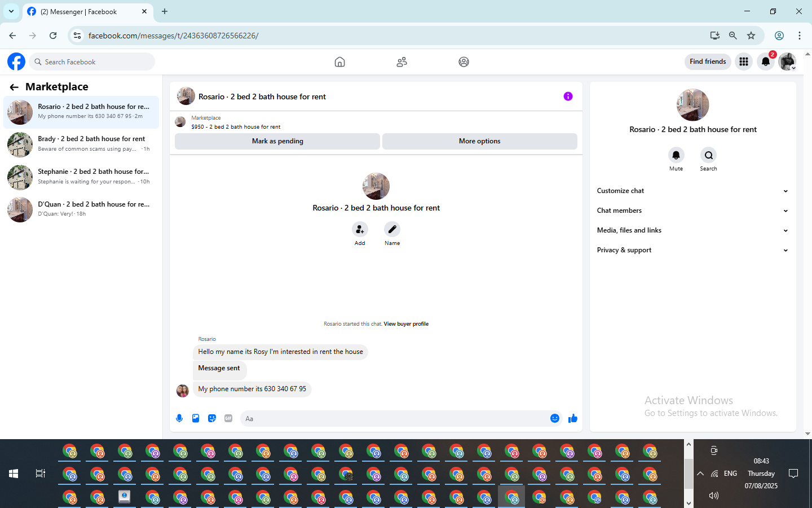
Task: Open the Chrome profile icon
Action: pyautogui.click(x=779, y=36)
